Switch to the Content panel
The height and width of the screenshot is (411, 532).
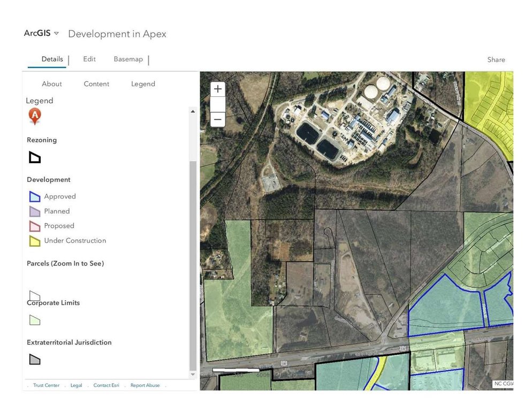coord(96,84)
